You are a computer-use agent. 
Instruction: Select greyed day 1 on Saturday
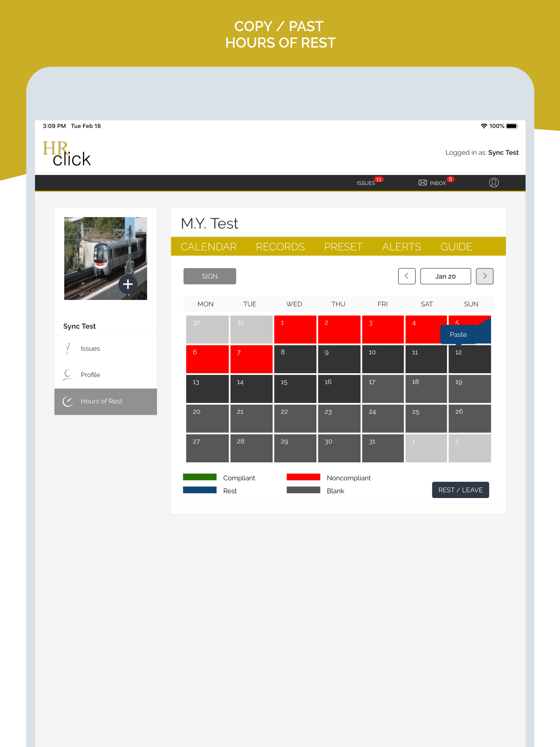pos(426,448)
